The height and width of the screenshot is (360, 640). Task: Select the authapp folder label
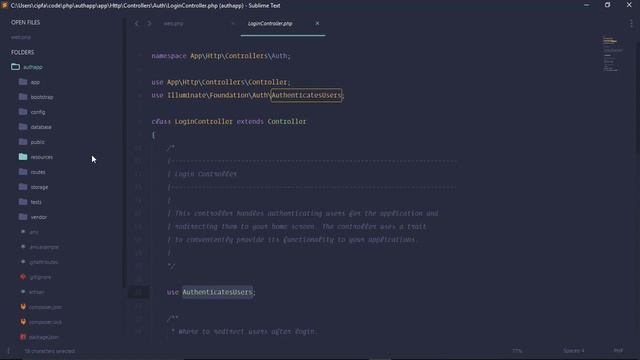click(x=33, y=67)
